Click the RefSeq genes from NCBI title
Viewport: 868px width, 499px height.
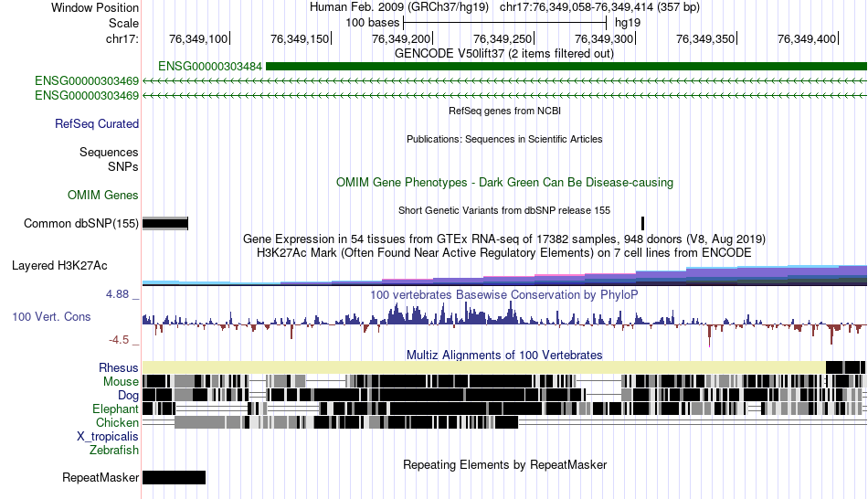(x=504, y=111)
